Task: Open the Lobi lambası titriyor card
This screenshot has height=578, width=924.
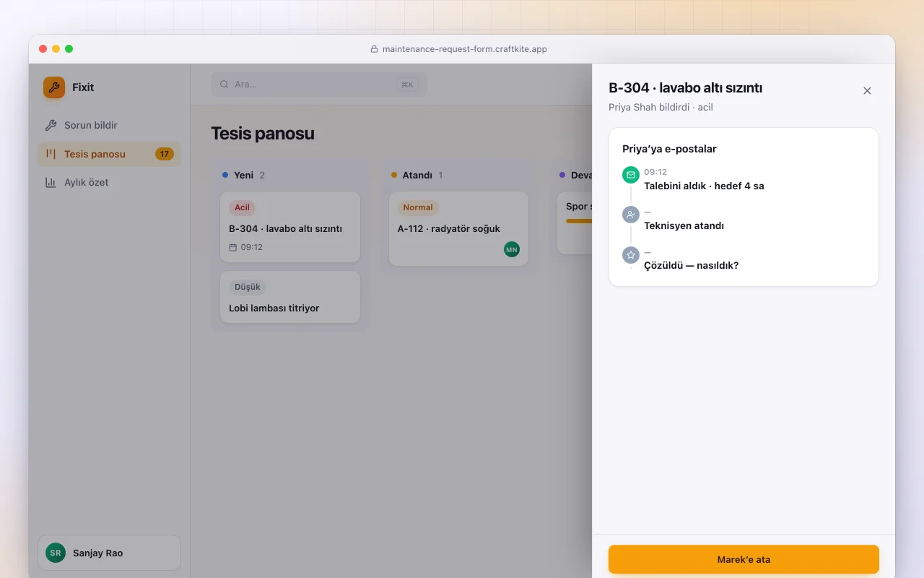Action: [x=290, y=297]
